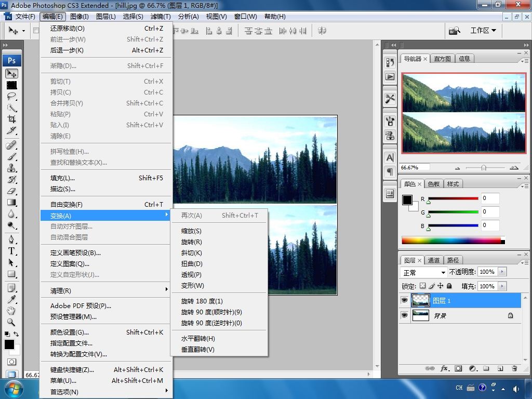532x399 pixels.
Task: Open the blend mode 正常 dropdown
Action: 424,272
